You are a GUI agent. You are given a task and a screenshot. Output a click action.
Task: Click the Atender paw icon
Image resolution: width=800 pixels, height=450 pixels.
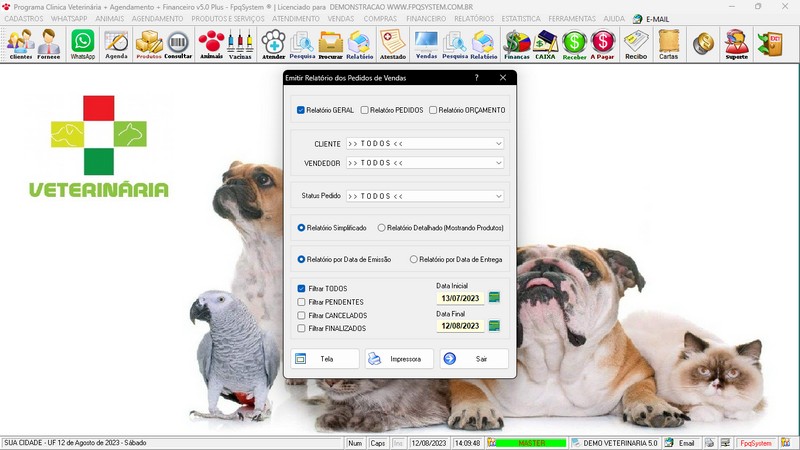click(274, 44)
